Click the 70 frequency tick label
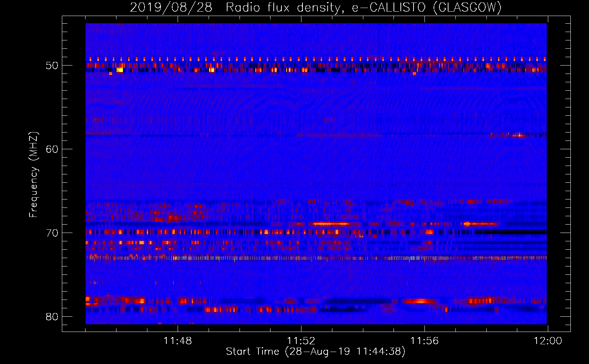Viewport: 589px width, 364px height. click(x=52, y=233)
